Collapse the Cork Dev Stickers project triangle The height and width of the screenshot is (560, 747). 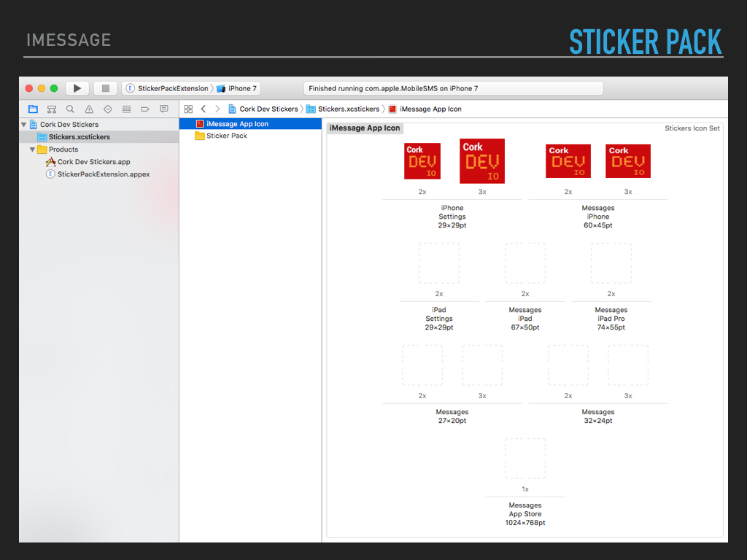pos(24,124)
